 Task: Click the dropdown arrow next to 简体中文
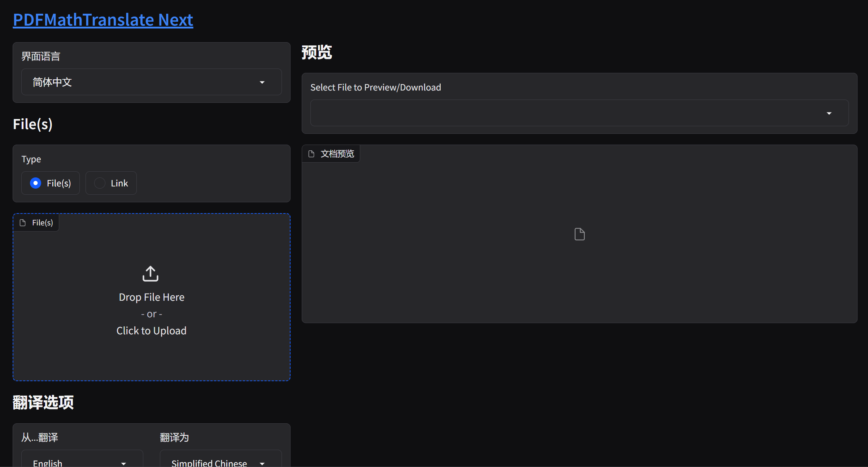262,83
